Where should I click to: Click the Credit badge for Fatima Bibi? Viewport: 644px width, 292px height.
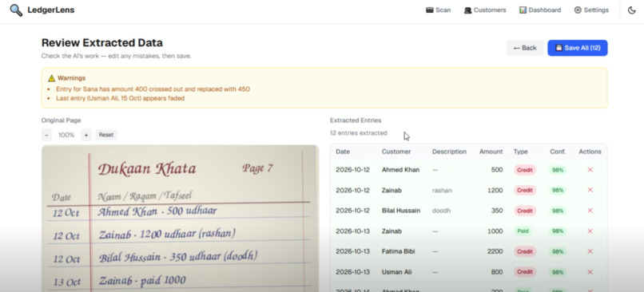click(524, 251)
